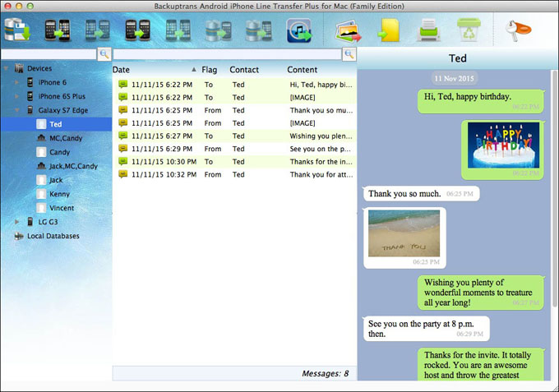Collapse the Galaxy S7 Edge node

(x=16, y=110)
